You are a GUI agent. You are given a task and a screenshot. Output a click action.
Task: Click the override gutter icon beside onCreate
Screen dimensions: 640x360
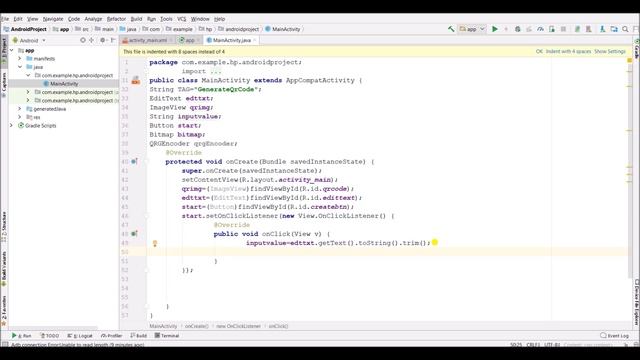pyautogui.click(x=134, y=161)
